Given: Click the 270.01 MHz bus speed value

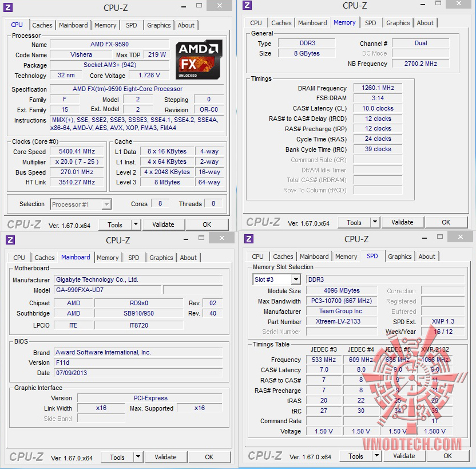Looking at the screenshot, I should pos(77,172).
